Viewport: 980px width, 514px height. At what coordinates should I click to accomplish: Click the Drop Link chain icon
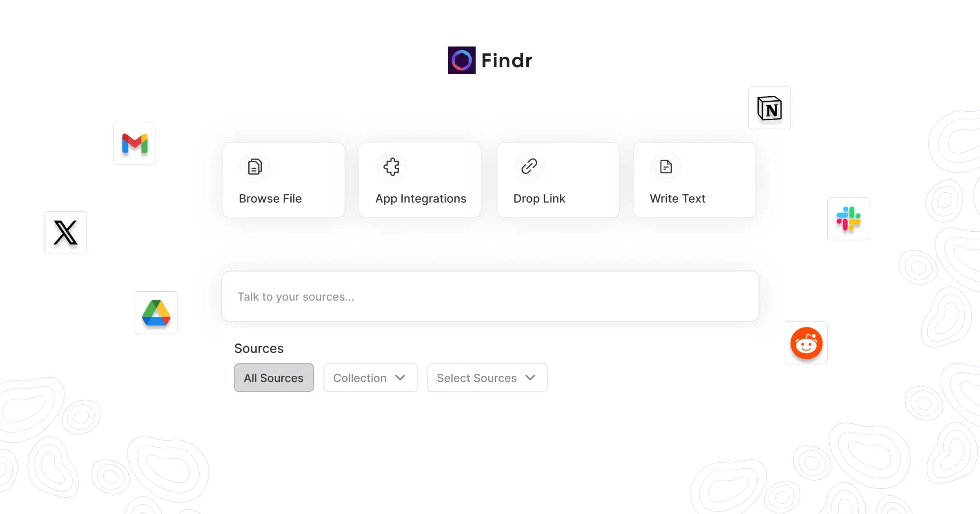[529, 166]
